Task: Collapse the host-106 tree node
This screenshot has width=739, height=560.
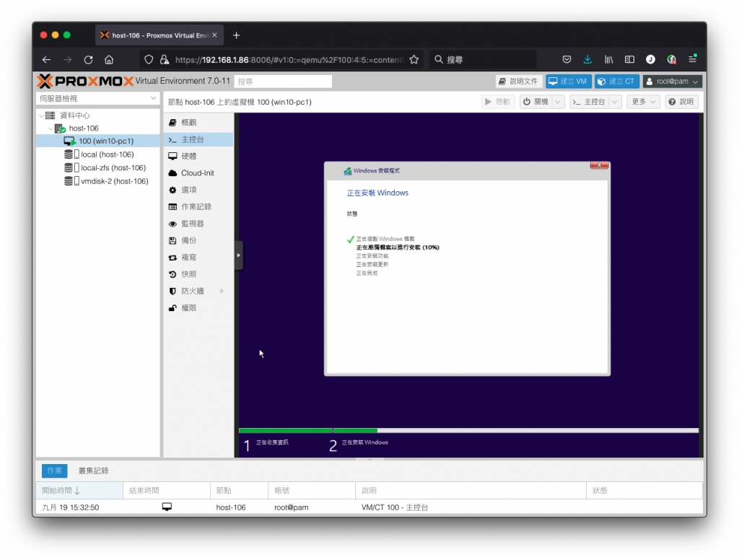Action: coord(51,128)
